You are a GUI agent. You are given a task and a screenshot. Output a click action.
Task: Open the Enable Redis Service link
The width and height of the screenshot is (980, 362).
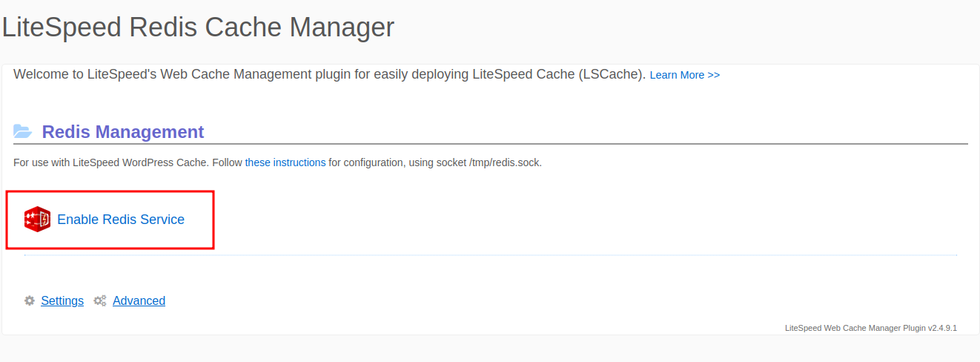point(121,220)
